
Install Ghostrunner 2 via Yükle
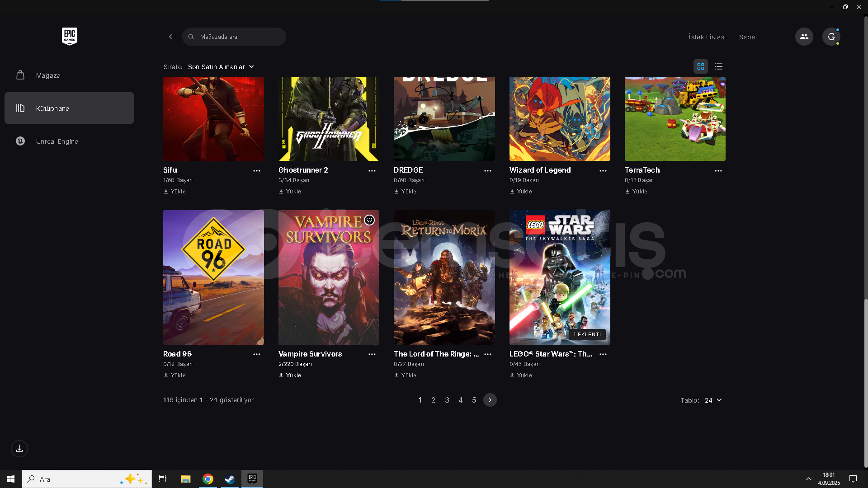(x=290, y=192)
